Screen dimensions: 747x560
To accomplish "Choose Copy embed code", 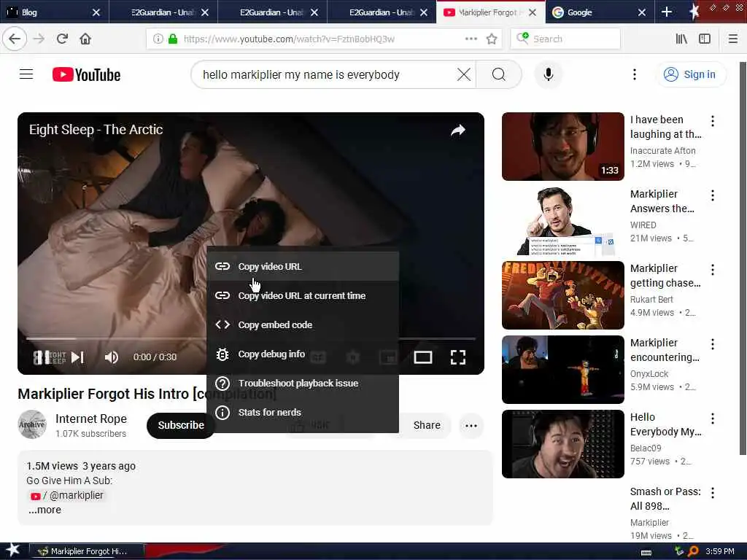I will 303,324.
